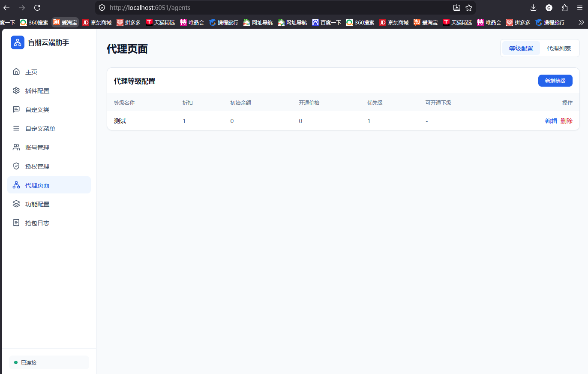
Task: Open 插件配置 via its gear icon
Action: pos(16,90)
